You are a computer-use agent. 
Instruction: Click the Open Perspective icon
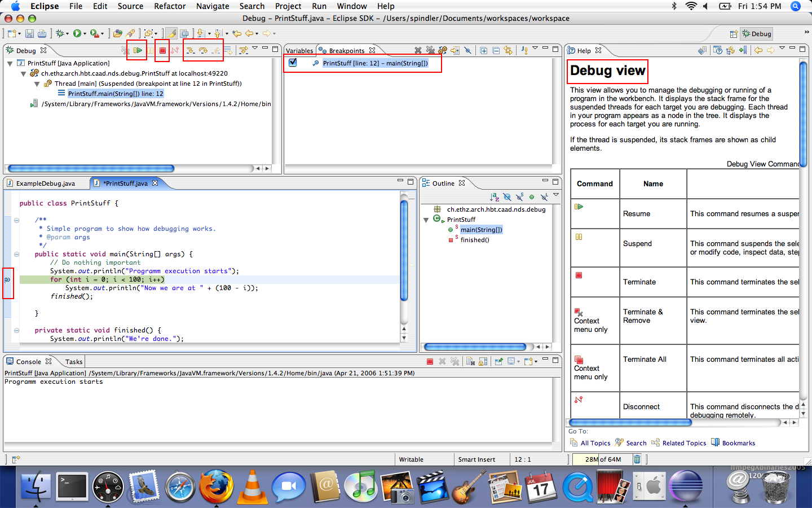tap(734, 34)
